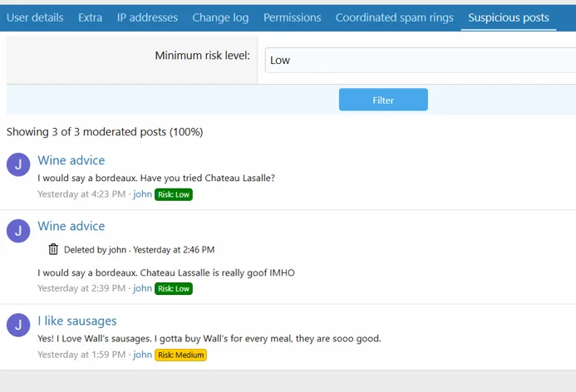Viewport: 576px width, 392px height.
Task: Open the IP addresses tab
Action: (147, 17)
